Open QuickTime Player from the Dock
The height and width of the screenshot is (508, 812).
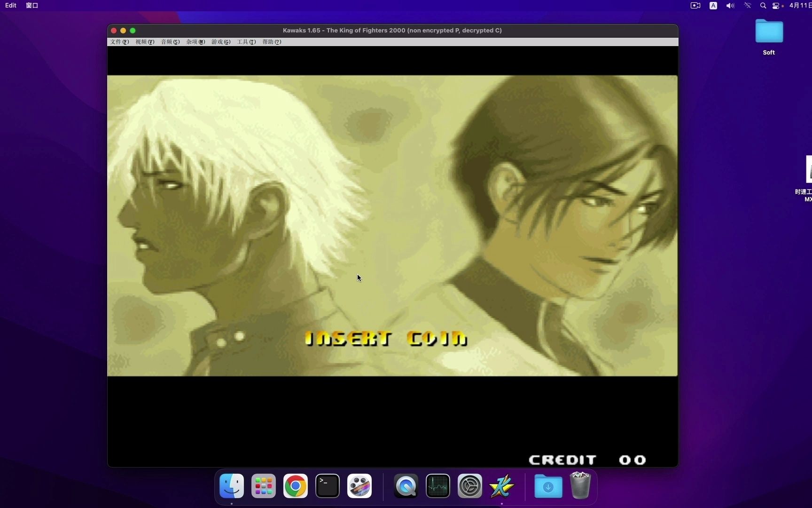406,486
